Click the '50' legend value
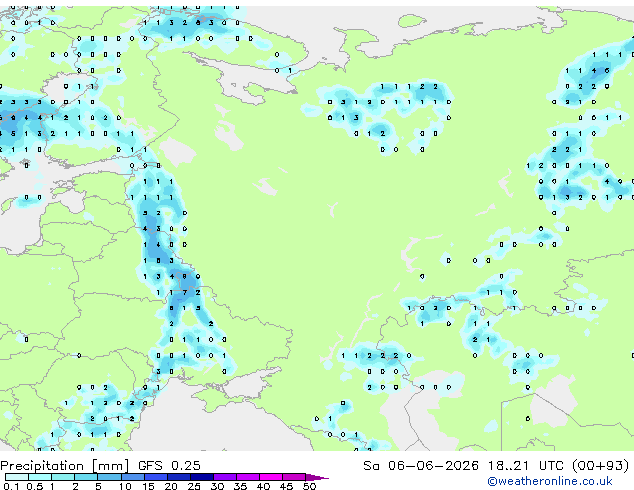Image resolution: width=634 pixels, height=490 pixels. (309, 486)
